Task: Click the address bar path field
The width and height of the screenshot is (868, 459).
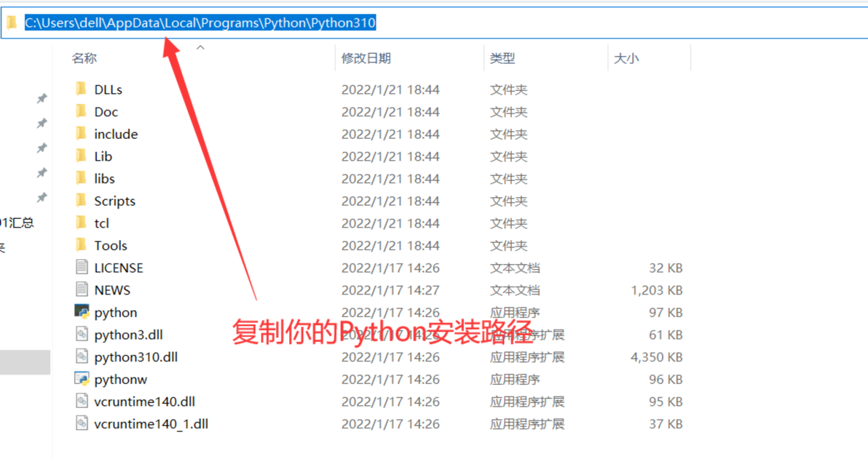Action: [435, 23]
